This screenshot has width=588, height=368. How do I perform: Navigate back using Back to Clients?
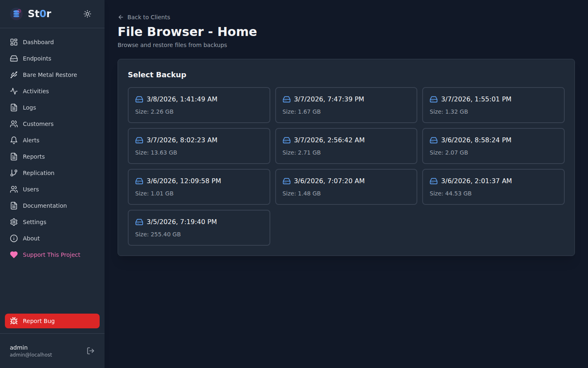144,17
